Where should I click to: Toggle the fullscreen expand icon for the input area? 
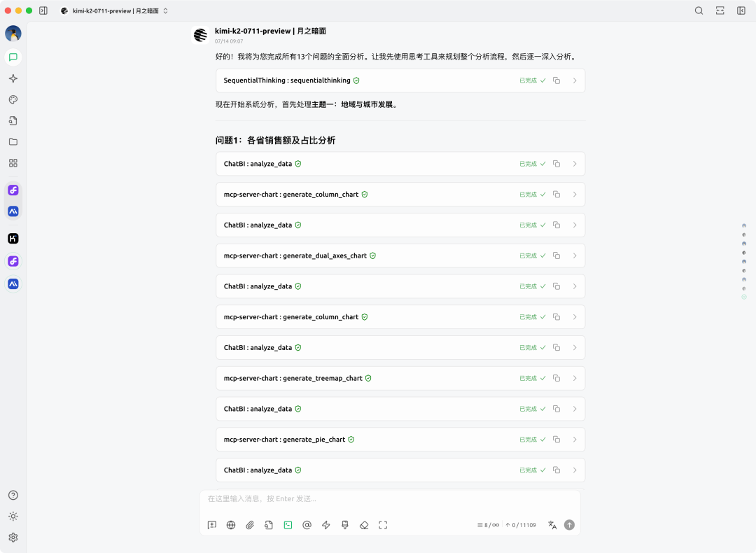[383, 525]
